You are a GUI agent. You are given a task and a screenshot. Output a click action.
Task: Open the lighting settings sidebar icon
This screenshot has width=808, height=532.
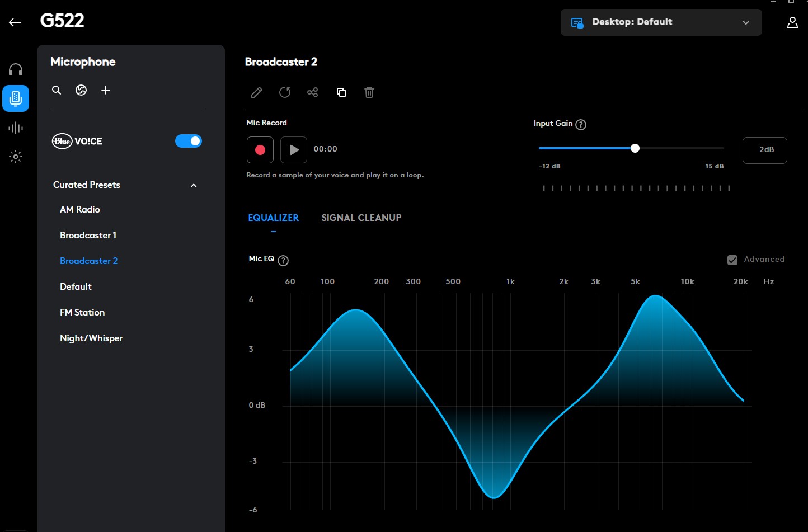tap(16, 157)
